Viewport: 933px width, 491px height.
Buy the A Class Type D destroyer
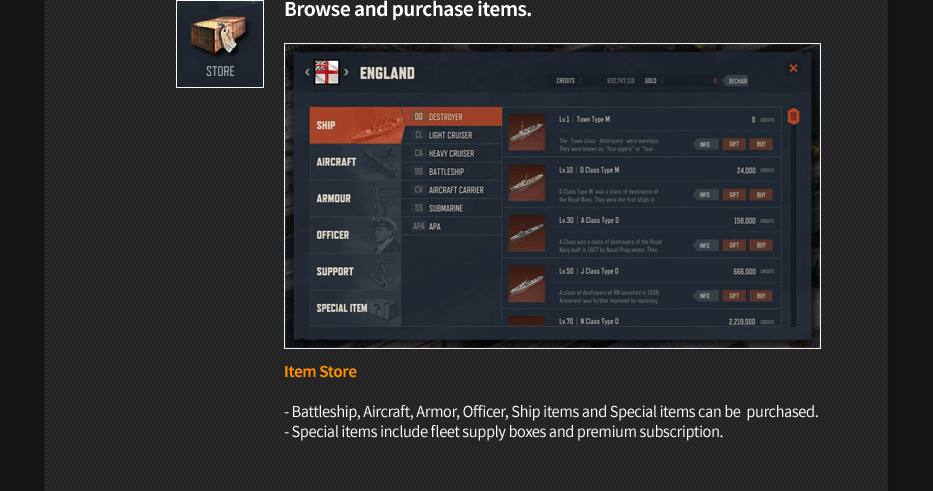click(x=762, y=245)
